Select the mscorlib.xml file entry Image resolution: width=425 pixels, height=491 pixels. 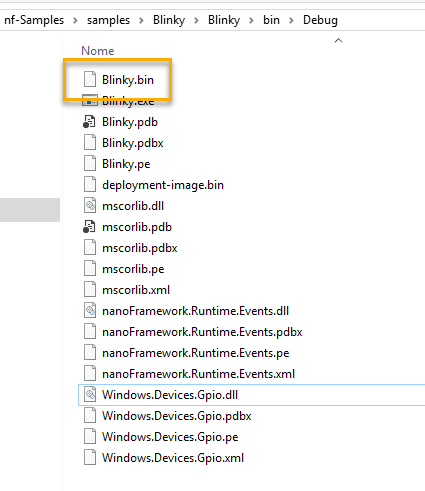(x=136, y=290)
